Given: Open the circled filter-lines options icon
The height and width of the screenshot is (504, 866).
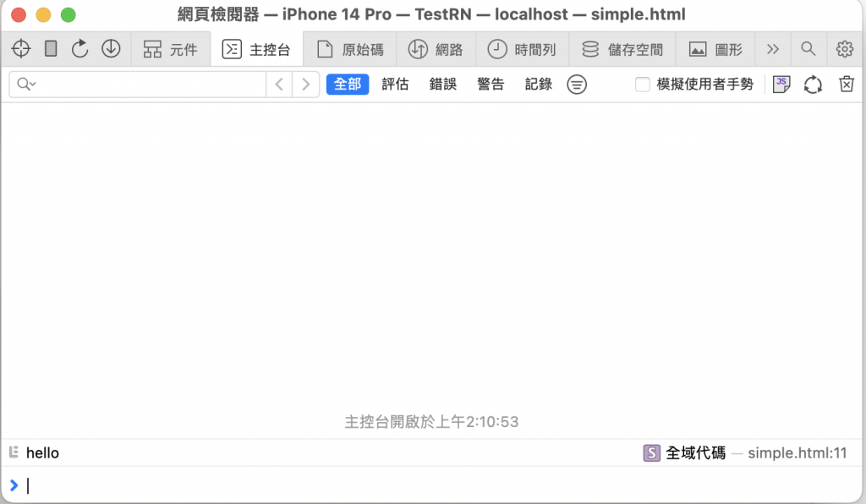Looking at the screenshot, I should click(577, 85).
